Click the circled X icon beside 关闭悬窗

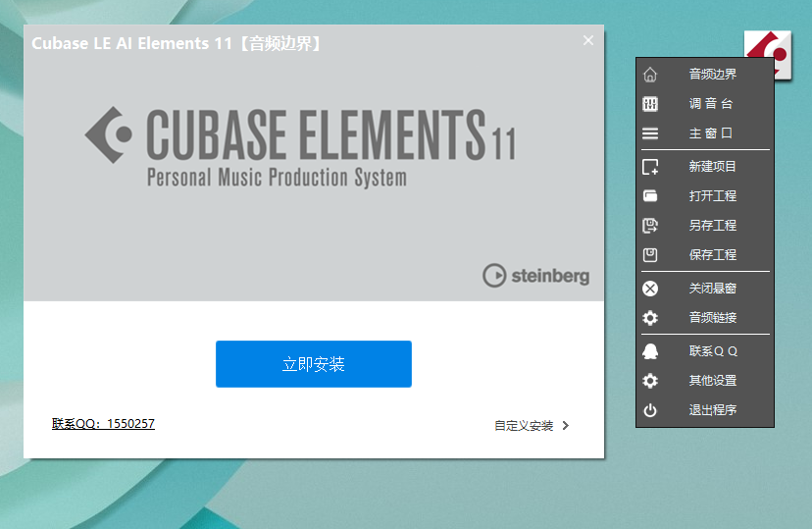(x=650, y=289)
